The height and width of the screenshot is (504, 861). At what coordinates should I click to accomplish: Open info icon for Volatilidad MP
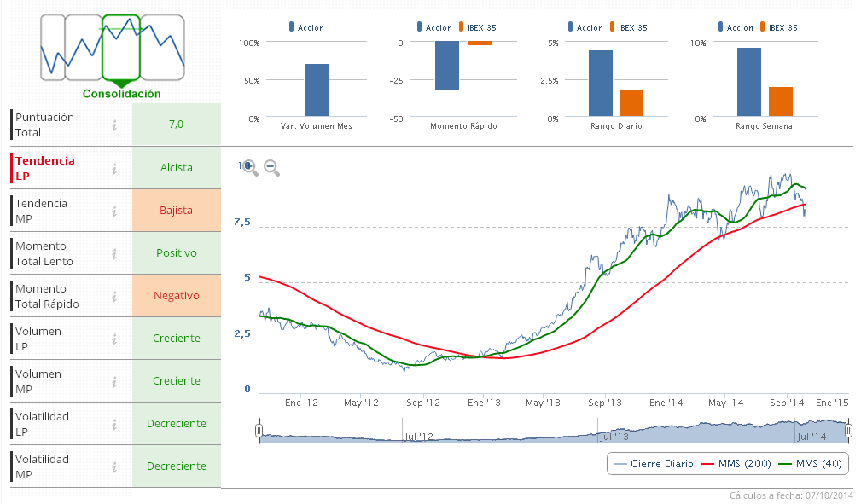pyautogui.click(x=113, y=466)
